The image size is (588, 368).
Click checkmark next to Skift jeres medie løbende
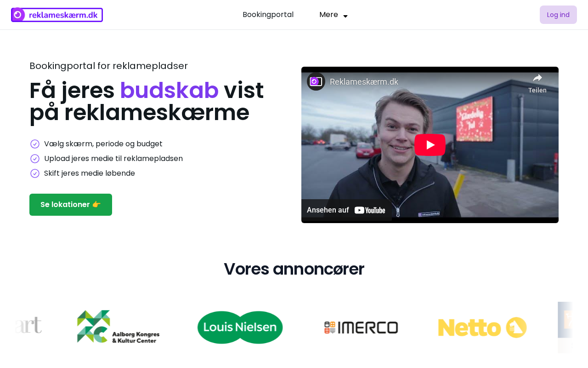35,173
